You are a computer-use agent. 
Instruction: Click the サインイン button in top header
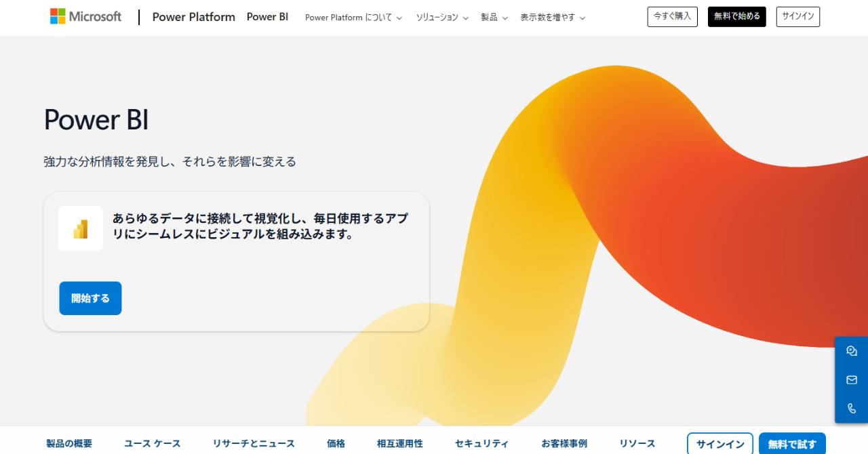(x=797, y=17)
